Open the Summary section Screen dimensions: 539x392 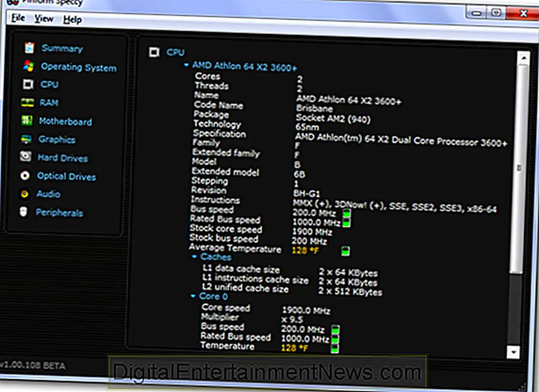62,48
